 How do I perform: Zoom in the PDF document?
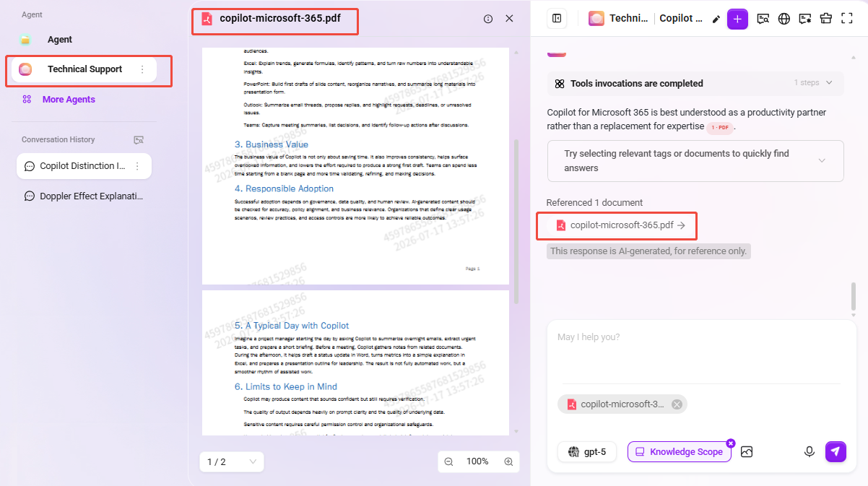pyautogui.click(x=508, y=461)
